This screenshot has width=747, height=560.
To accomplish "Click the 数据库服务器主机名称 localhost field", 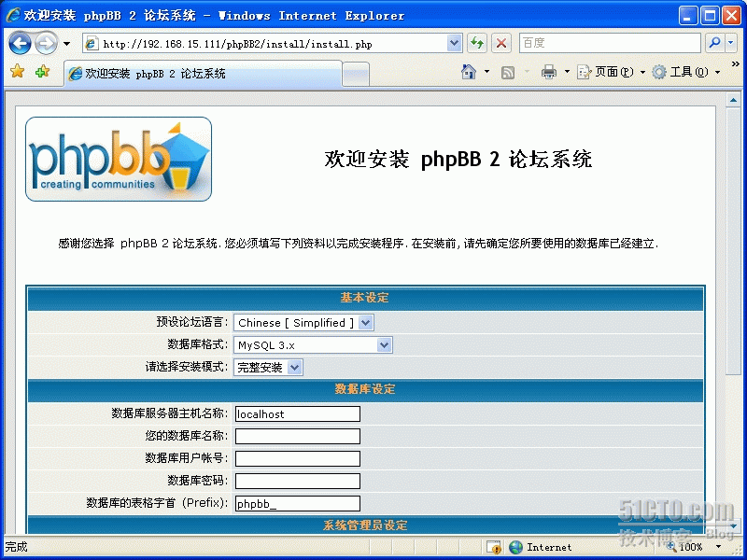I will point(298,413).
